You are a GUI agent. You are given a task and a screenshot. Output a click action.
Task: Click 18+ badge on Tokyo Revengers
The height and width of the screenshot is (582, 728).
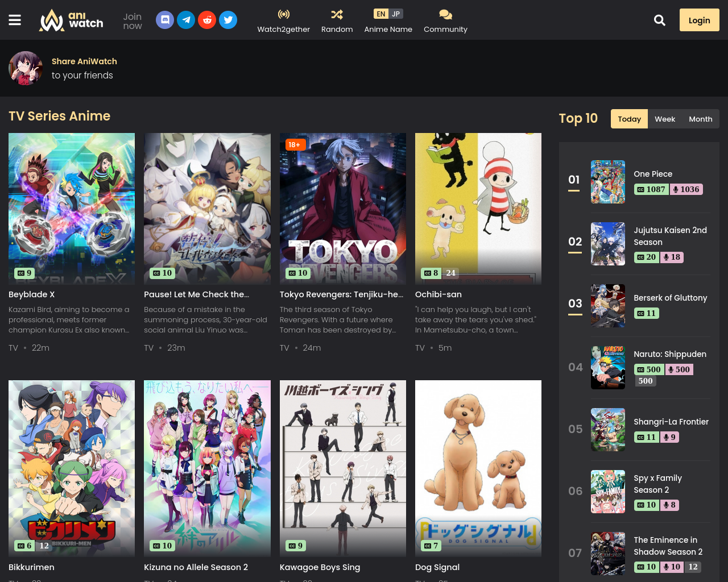(295, 145)
